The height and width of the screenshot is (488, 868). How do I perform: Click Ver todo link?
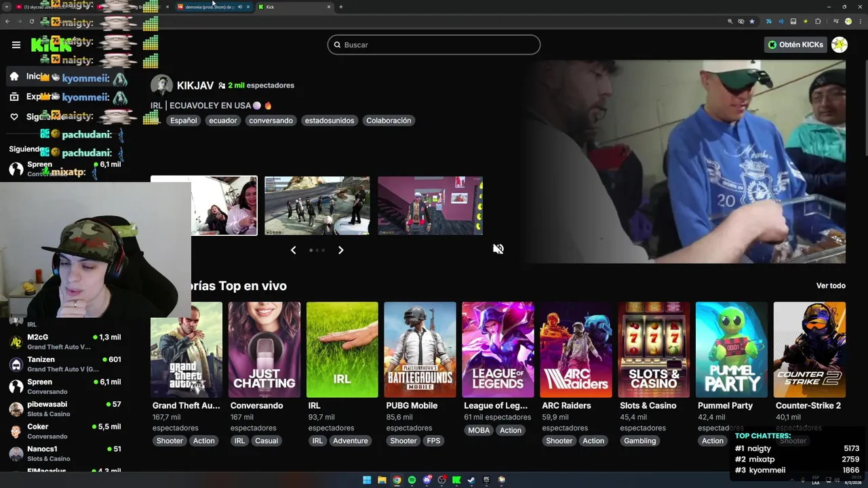pos(831,286)
